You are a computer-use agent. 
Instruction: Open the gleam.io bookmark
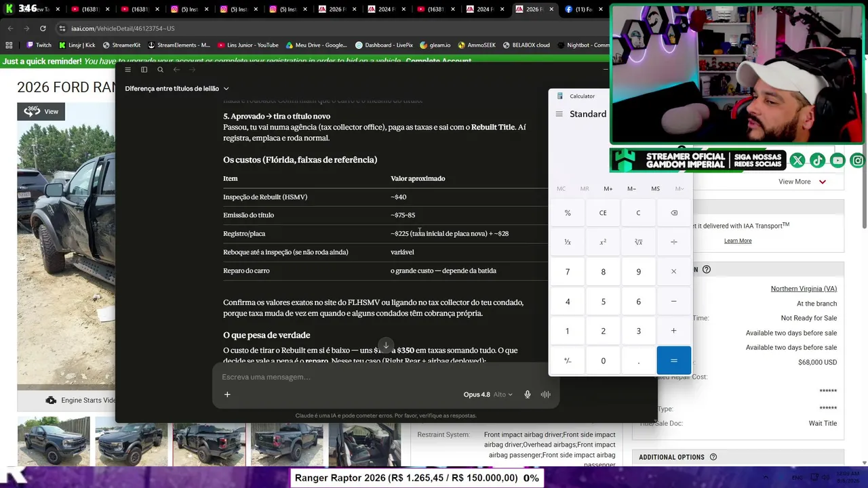pos(435,45)
